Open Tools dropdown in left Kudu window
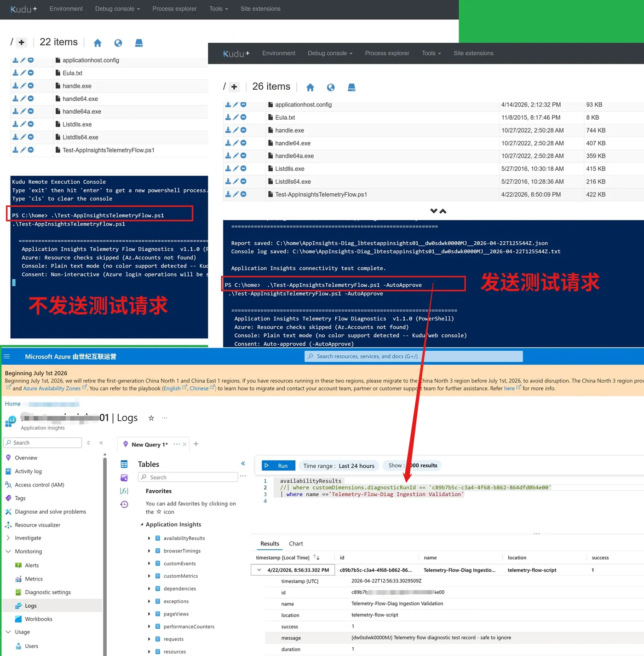 pos(218,9)
